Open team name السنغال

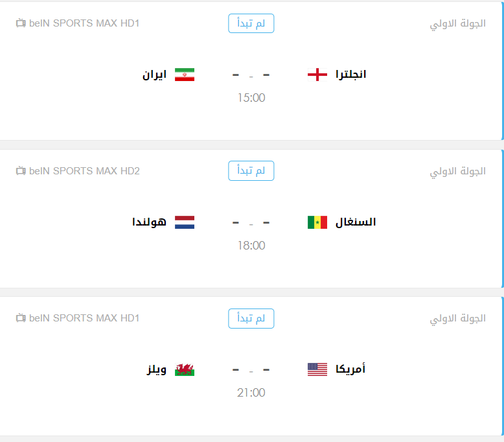[356, 222]
